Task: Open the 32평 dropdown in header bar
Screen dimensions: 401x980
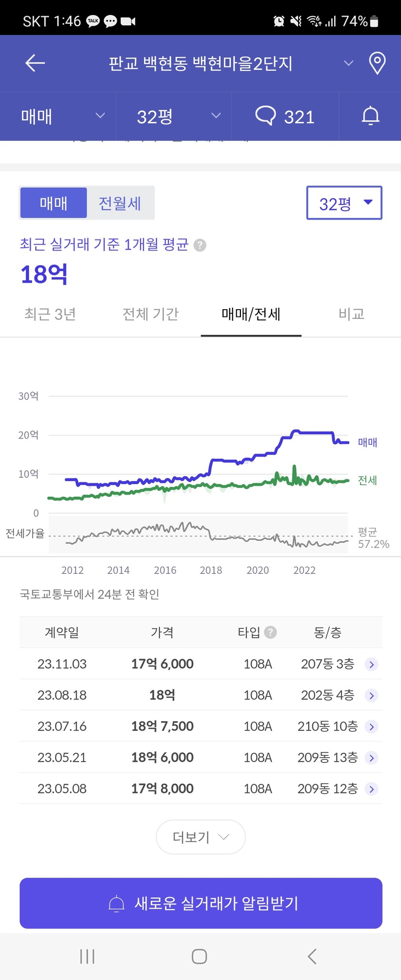Action: tap(177, 116)
